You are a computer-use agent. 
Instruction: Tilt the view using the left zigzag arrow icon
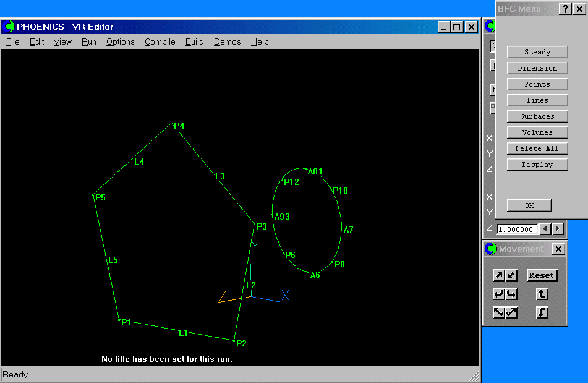[498, 312]
